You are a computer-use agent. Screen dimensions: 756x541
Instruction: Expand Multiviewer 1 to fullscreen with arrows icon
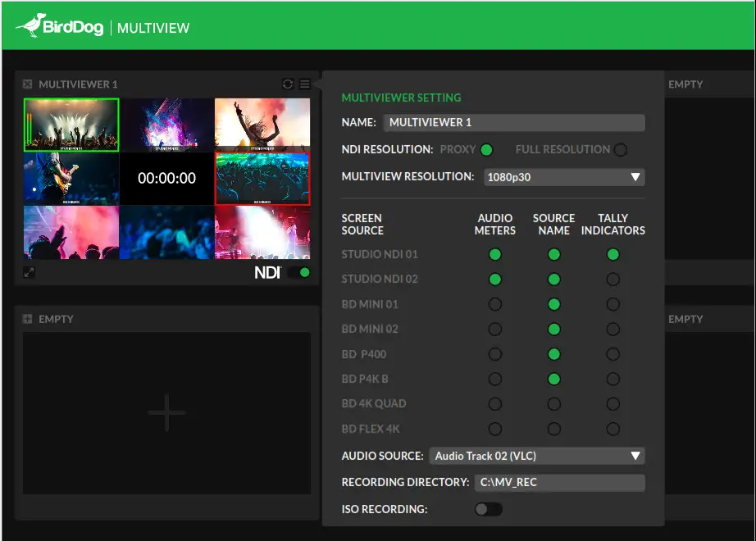coord(30,270)
